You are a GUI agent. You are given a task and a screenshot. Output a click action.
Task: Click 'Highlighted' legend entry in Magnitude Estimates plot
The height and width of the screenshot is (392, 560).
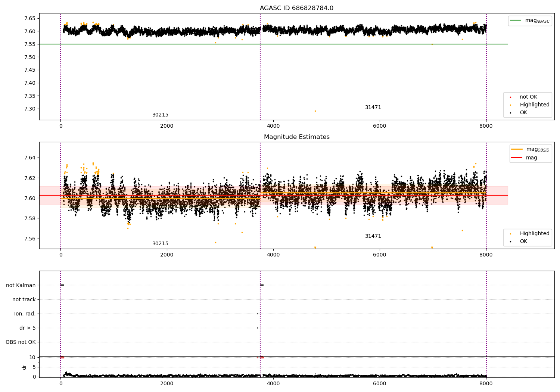tap(529, 233)
